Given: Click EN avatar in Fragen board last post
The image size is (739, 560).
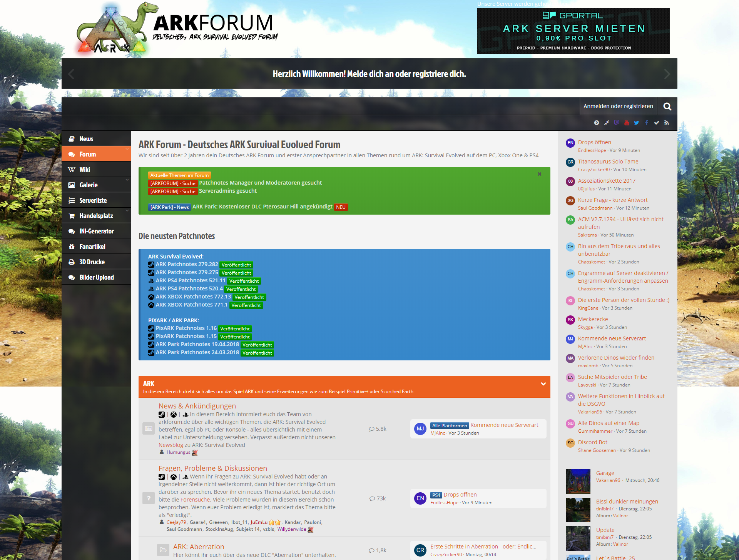Looking at the screenshot, I should tap(420, 498).
